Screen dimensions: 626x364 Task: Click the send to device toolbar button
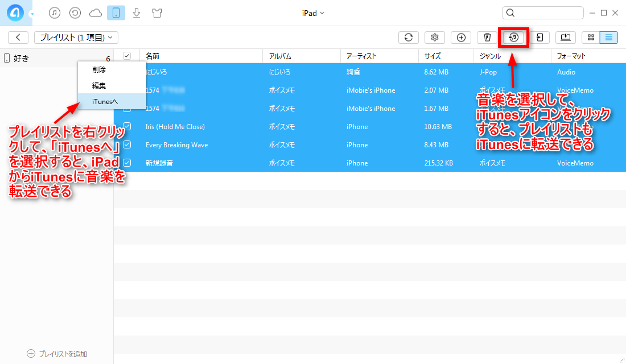pos(539,38)
